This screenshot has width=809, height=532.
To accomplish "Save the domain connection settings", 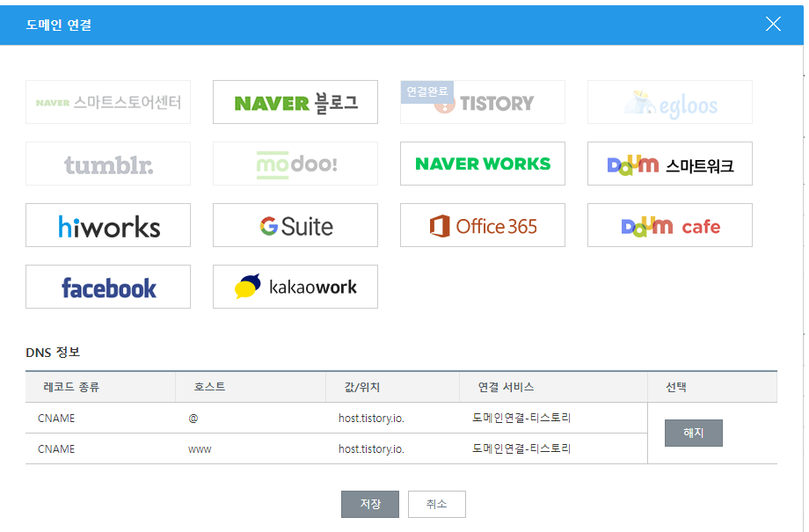I will 369,504.
